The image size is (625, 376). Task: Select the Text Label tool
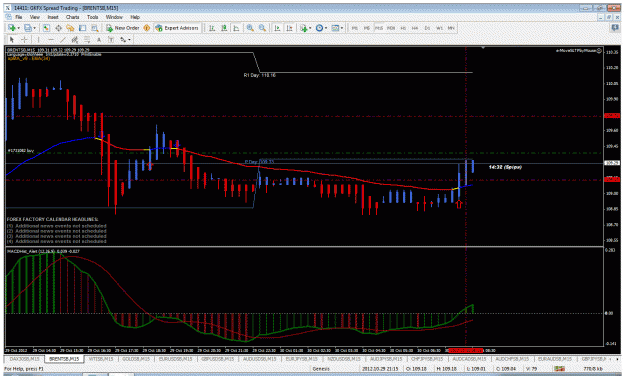click(x=111, y=39)
